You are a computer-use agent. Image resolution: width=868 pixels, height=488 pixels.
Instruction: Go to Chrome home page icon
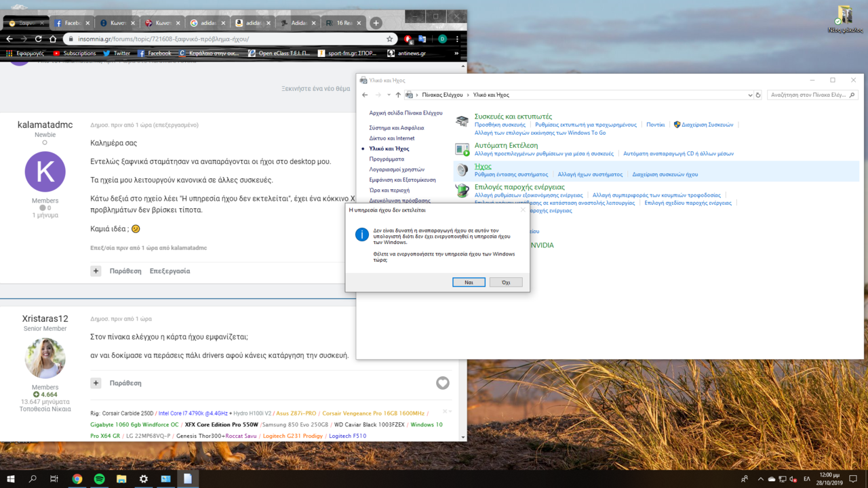[53, 39]
